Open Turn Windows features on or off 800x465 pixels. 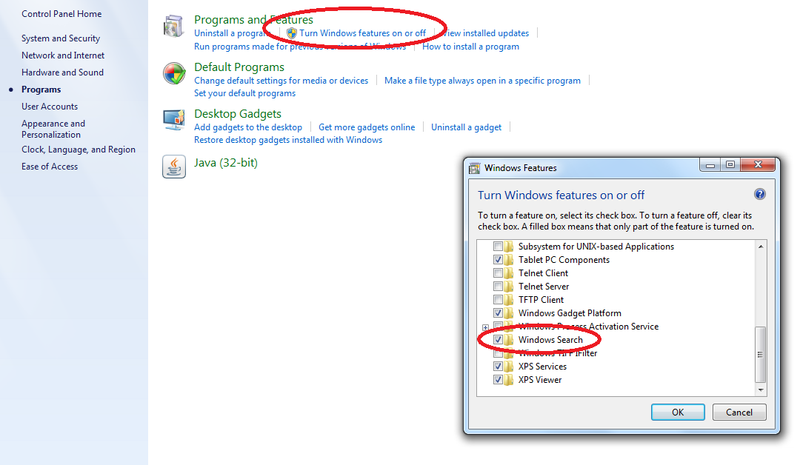coord(362,33)
